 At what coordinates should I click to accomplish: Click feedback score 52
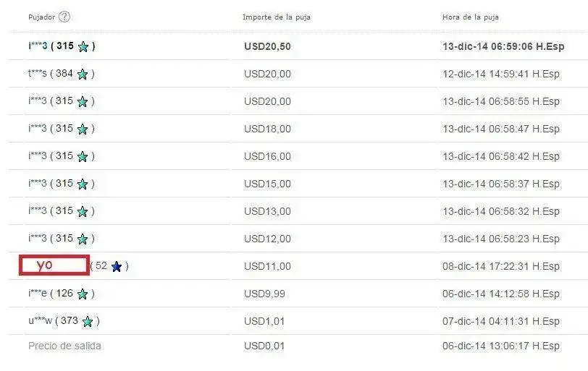pyautogui.click(x=101, y=266)
